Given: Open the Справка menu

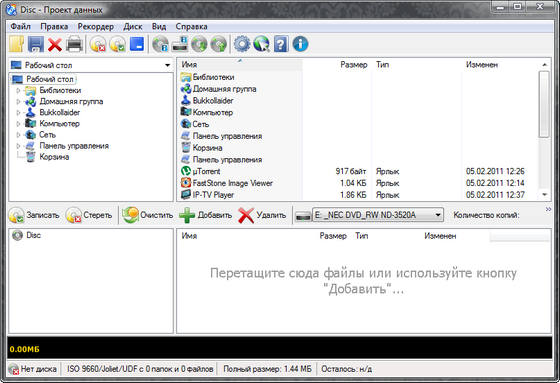Looking at the screenshot, I should (x=191, y=27).
